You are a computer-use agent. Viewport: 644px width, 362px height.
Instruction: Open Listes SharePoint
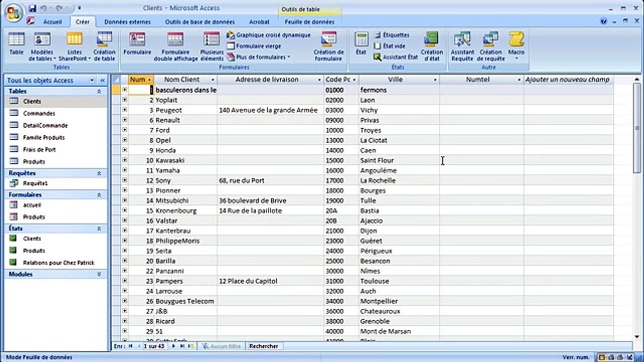coord(74,46)
